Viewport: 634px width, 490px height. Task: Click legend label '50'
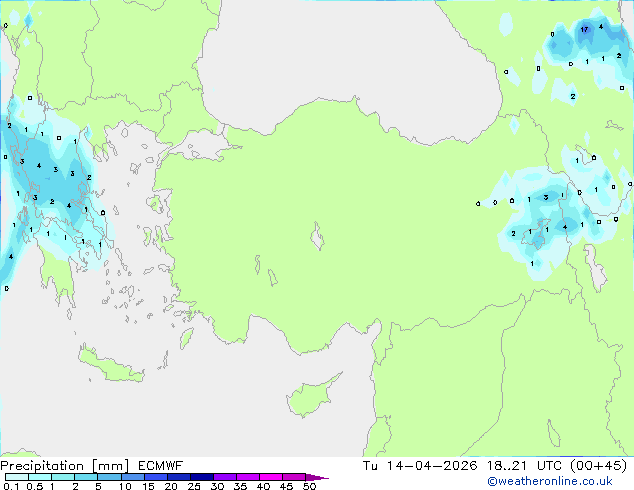(x=309, y=486)
